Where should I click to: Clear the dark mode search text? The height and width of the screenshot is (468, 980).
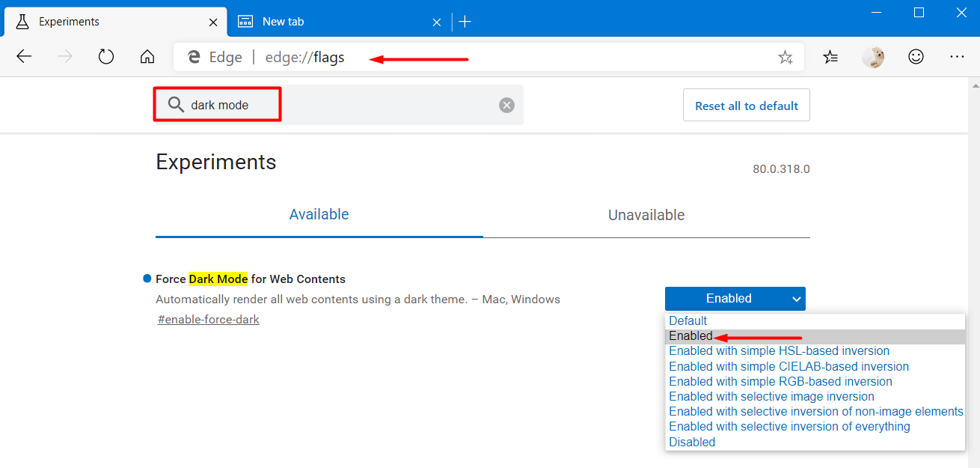506,106
